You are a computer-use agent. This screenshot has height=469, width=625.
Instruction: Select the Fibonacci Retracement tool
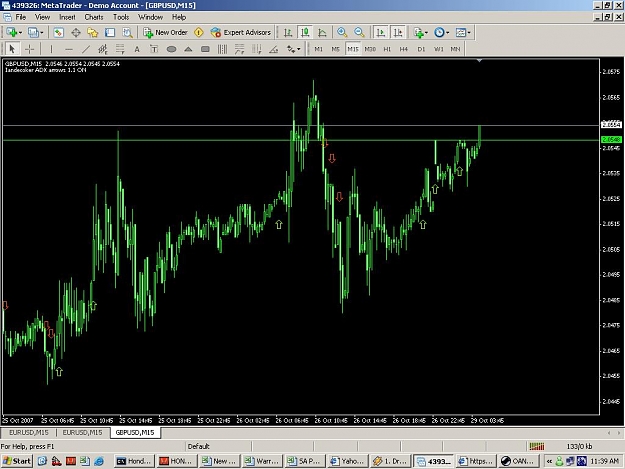(x=120, y=49)
